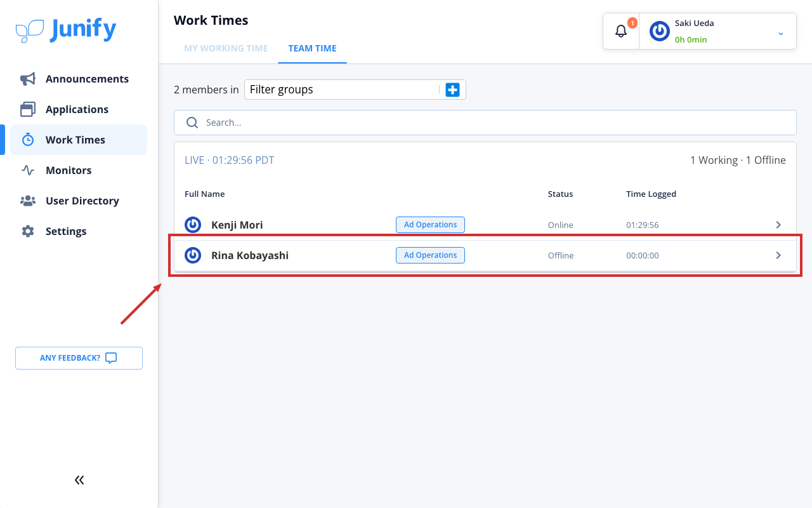Screen dimensions: 812x508
Task: Click Kenji Mori's Ad Operations tag
Action: tap(431, 225)
